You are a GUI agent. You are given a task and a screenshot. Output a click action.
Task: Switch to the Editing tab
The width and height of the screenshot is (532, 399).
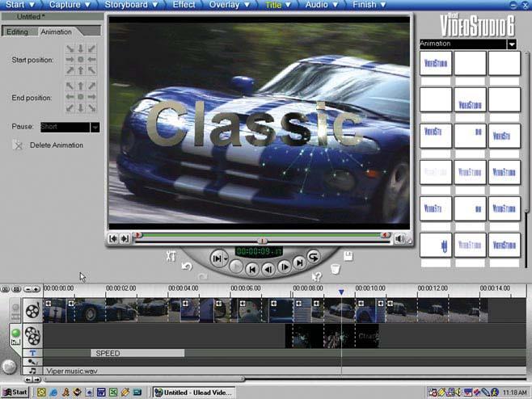click(18, 31)
